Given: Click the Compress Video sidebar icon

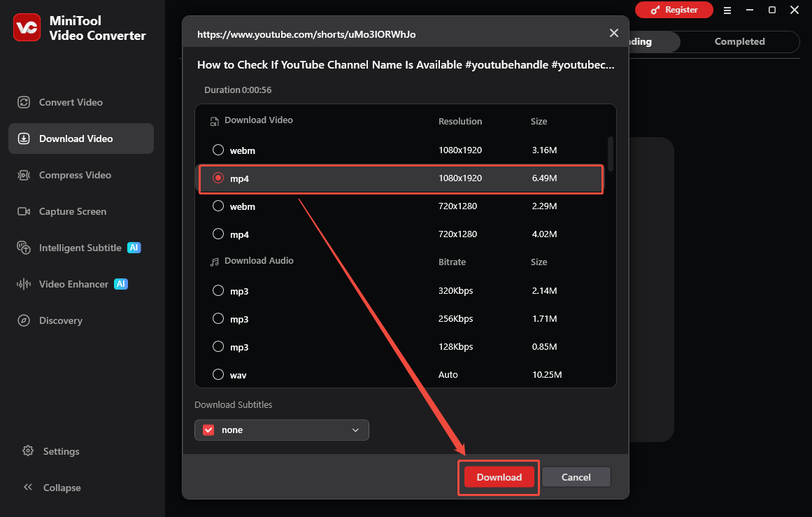Looking at the screenshot, I should (24, 175).
